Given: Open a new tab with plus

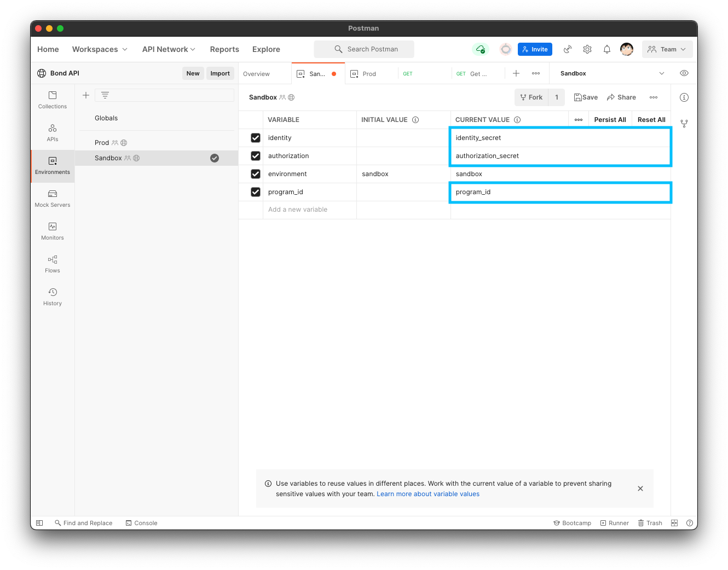Looking at the screenshot, I should click(516, 73).
